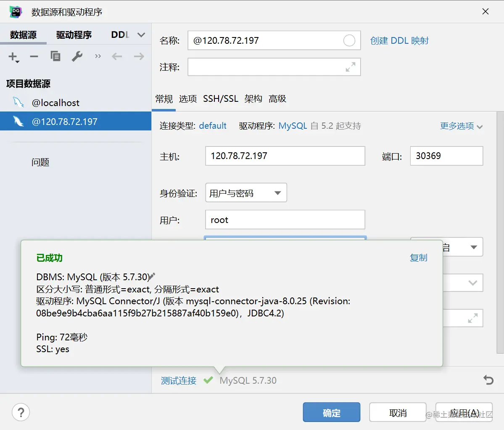
Task: Click the 用户 field containing root
Action: (x=285, y=220)
